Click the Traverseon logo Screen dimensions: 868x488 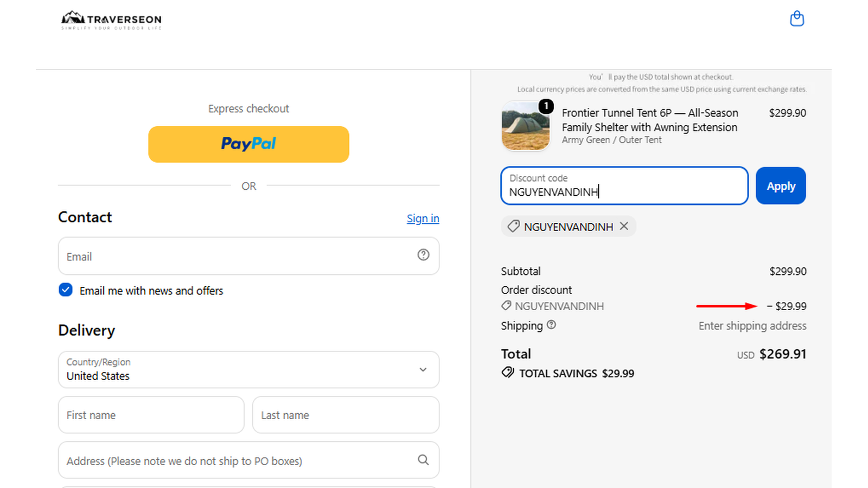pyautogui.click(x=111, y=20)
